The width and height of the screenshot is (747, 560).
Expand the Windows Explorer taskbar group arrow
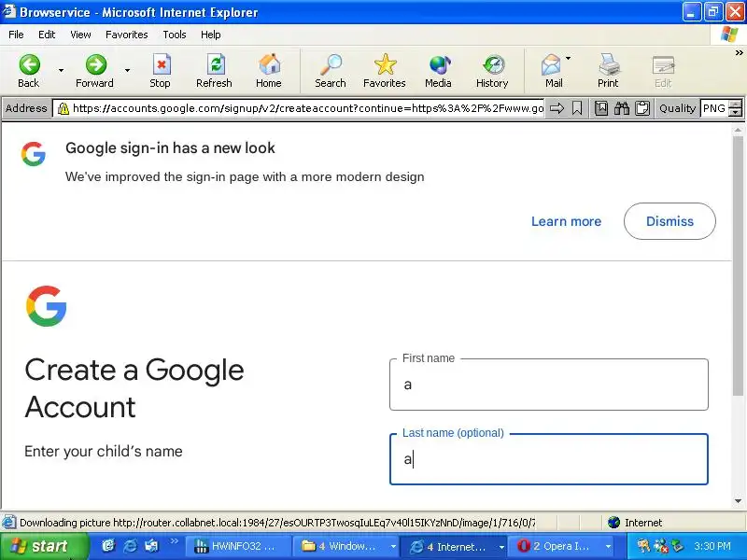pyautogui.click(x=393, y=547)
